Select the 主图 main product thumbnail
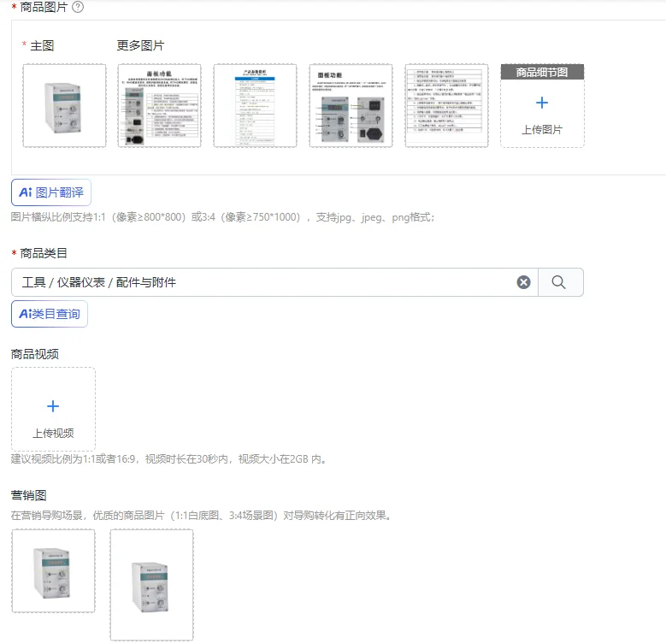The image size is (666, 644). [x=65, y=106]
